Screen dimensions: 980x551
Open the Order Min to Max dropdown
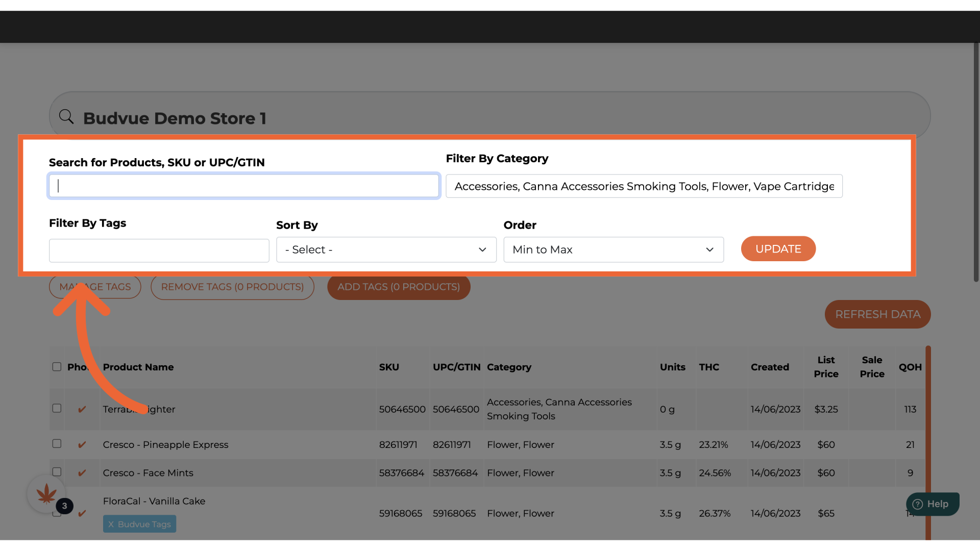(x=613, y=249)
